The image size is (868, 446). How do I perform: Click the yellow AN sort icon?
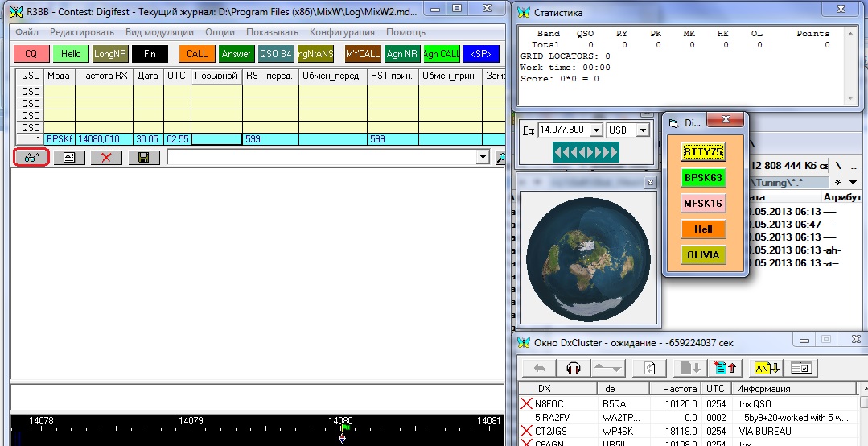point(765,368)
